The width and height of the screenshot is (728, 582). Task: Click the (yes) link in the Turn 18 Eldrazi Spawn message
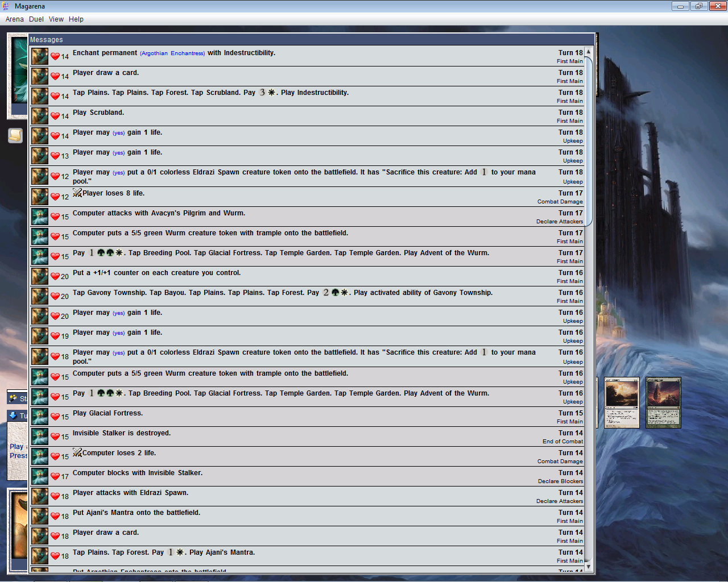point(118,173)
